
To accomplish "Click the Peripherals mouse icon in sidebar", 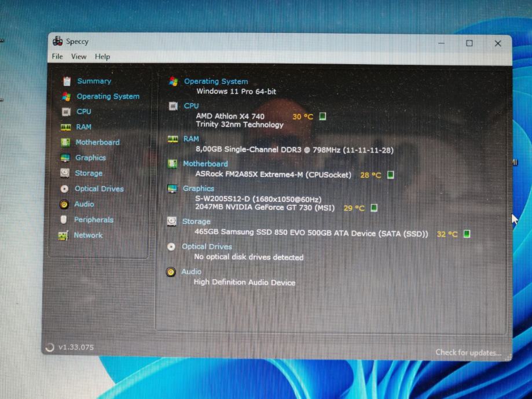I will coord(64,220).
